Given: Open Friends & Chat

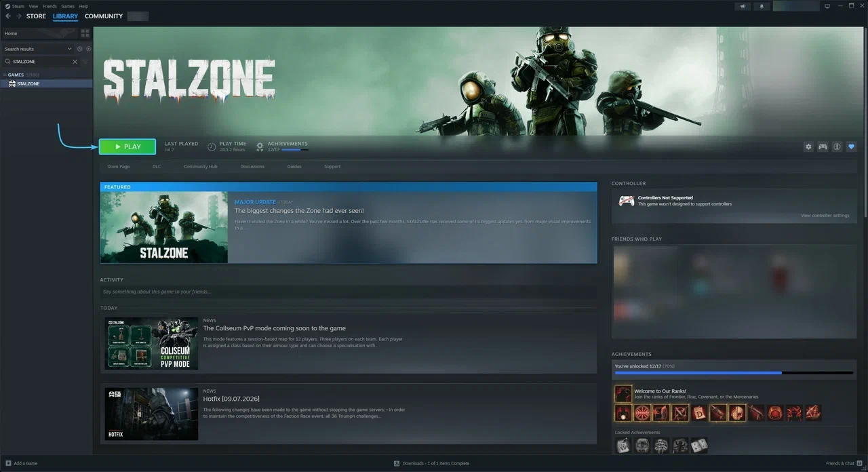Looking at the screenshot, I should 844,463.
